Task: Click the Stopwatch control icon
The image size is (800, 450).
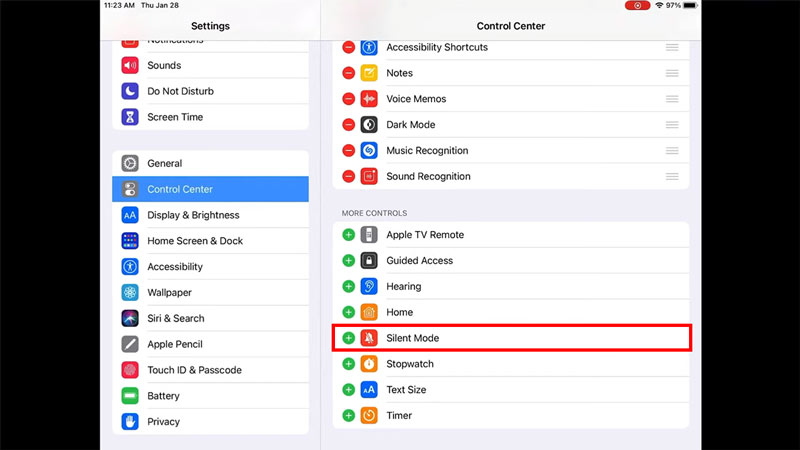Action: (369, 364)
